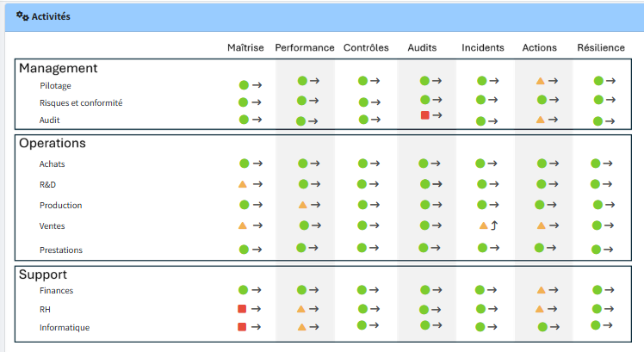Click orange triangle for Informatique under Performance

coord(301,327)
